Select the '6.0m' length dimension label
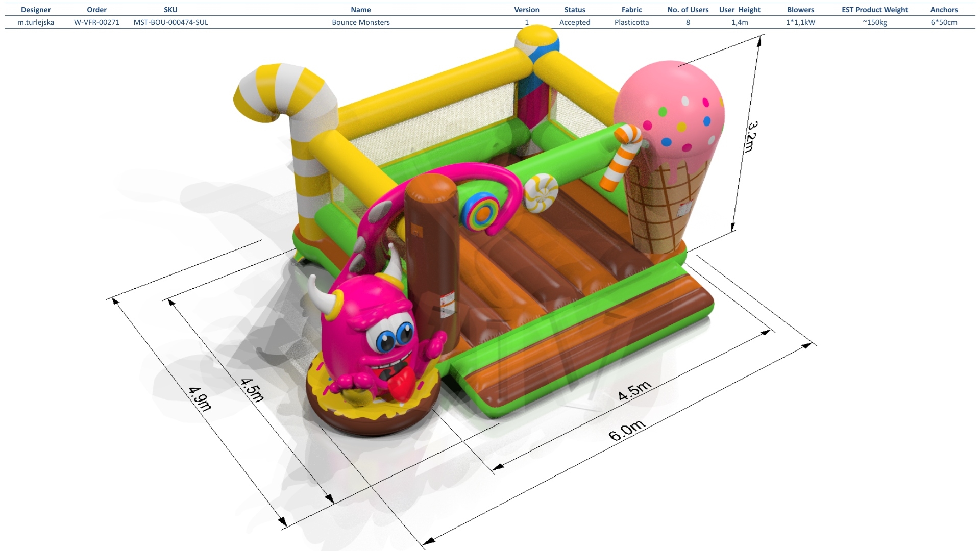Image resolution: width=980 pixels, height=551 pixels. pyautogui.click(x=627, y=431)
